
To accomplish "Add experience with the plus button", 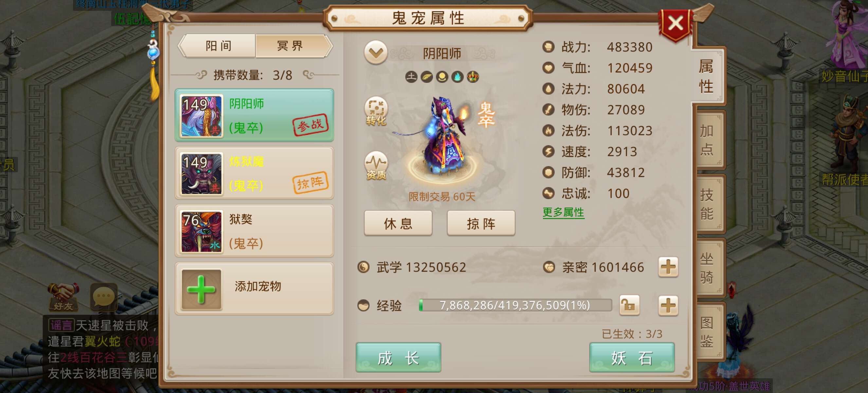I will (668, 305).
